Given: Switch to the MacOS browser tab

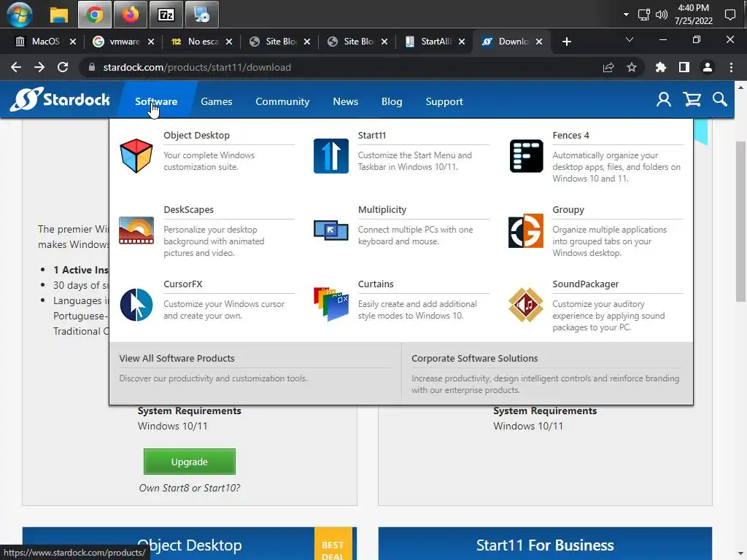Looking at the screenshot, I should pyautogui.click(x=45, y=42).
